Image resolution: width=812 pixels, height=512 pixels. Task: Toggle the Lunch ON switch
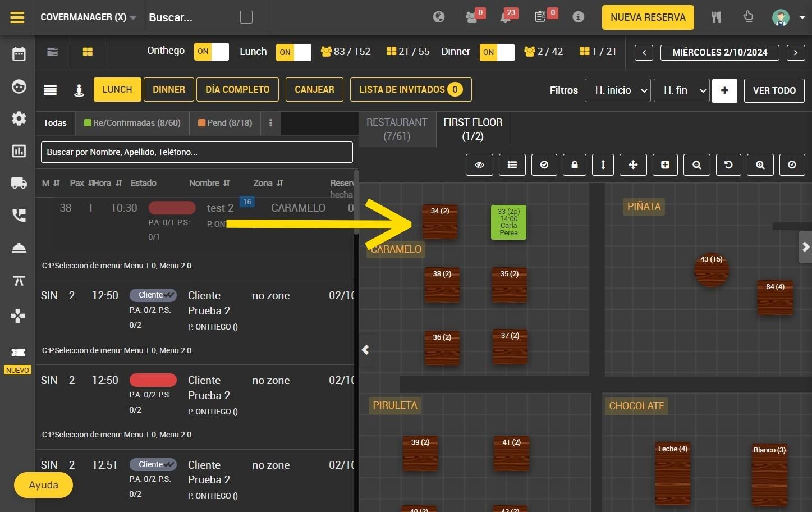(293, 52)
